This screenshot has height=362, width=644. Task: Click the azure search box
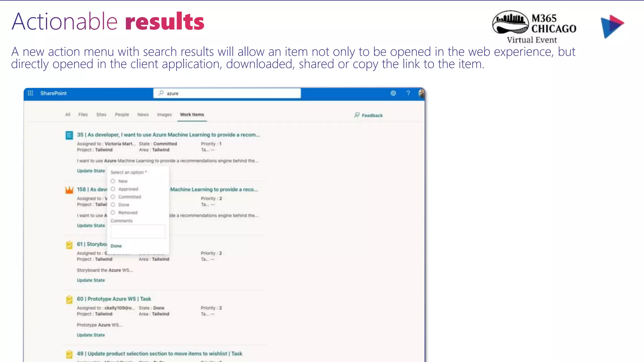tap(227, 93)
